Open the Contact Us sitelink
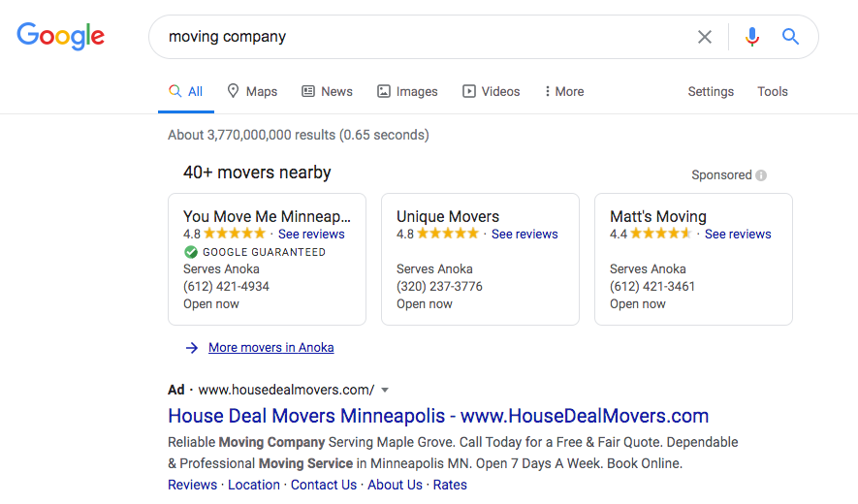Screen dimensions: 858x504 pyautogui.click(x=324, y=485)
